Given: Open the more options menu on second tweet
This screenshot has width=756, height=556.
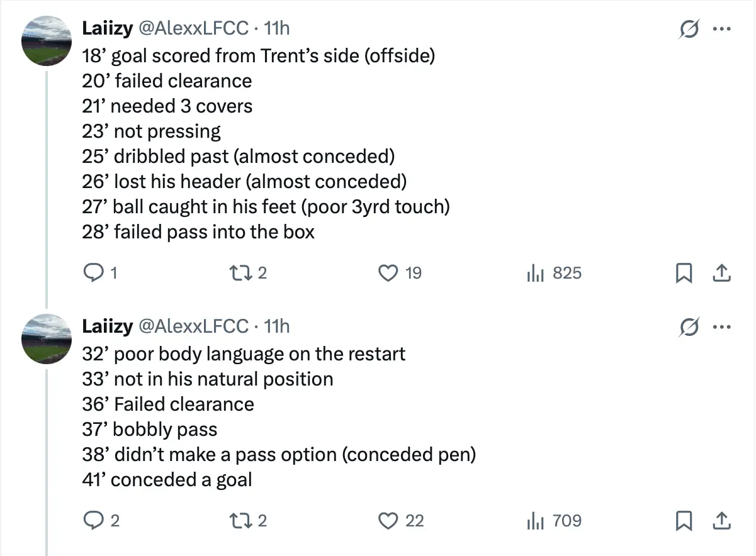Looking at the screenshot, I should pyautogui.click(x=723, y=326).
